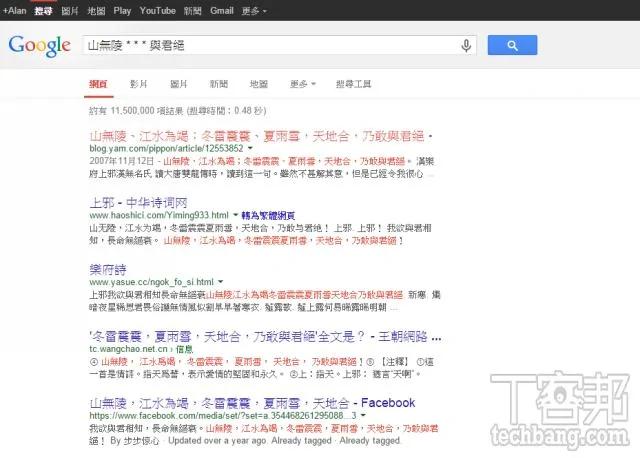The image size is (640, 458).
Task: Click the Google logo
Action: (x=39, y=46)
